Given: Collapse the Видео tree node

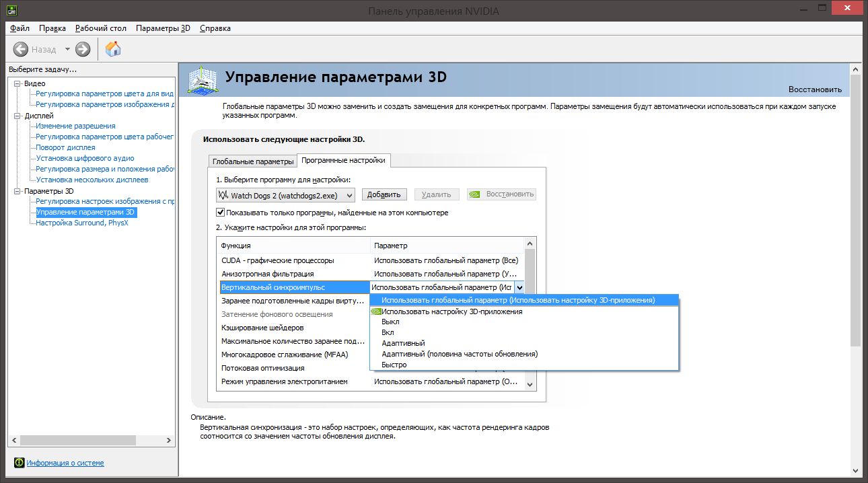Looking at the screenshot, I should tap(18, 83).
